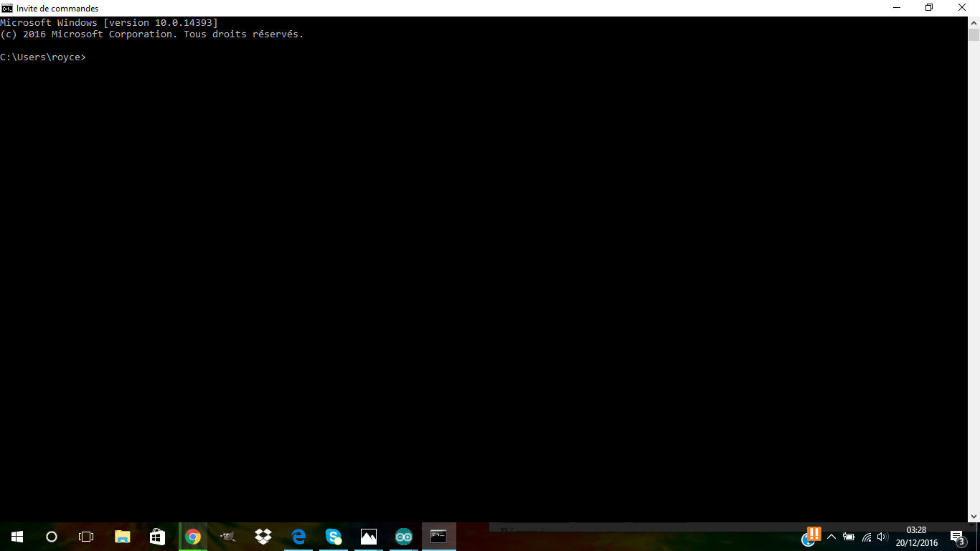Open the Photos app in the taskbar

click(x=369, y=537)
